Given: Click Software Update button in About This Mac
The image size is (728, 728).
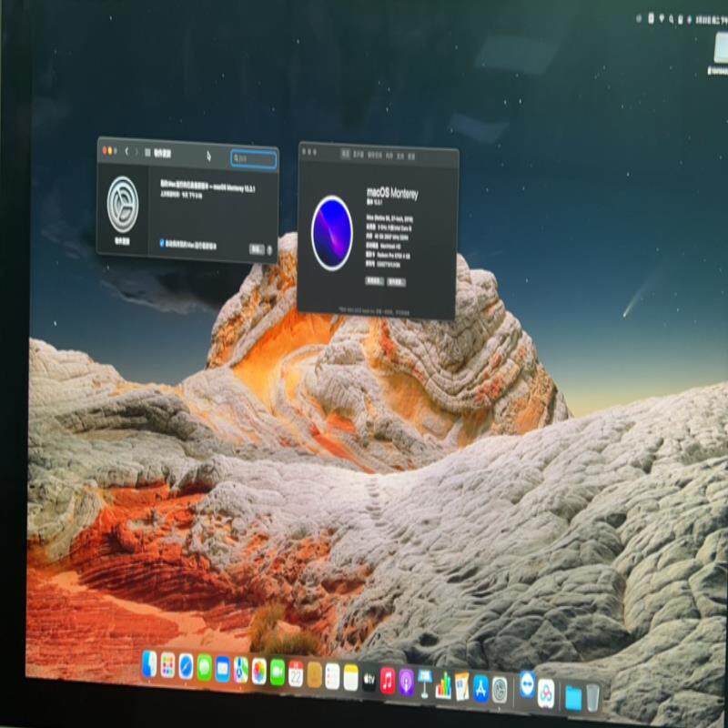Looking at the screenshot, I should point(397,282).
